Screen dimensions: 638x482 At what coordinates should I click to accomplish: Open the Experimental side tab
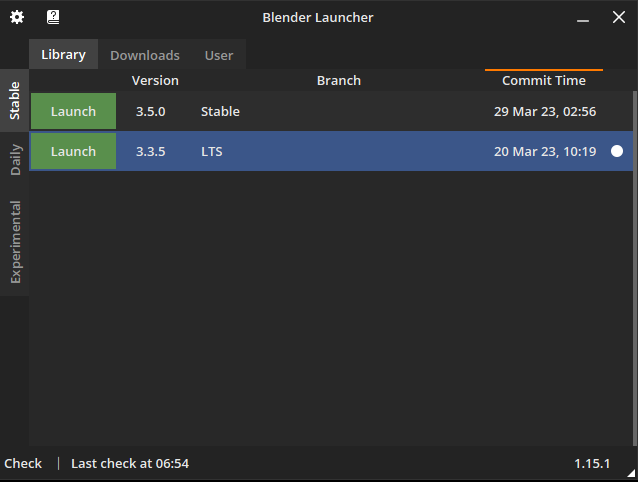click(14, 241)
